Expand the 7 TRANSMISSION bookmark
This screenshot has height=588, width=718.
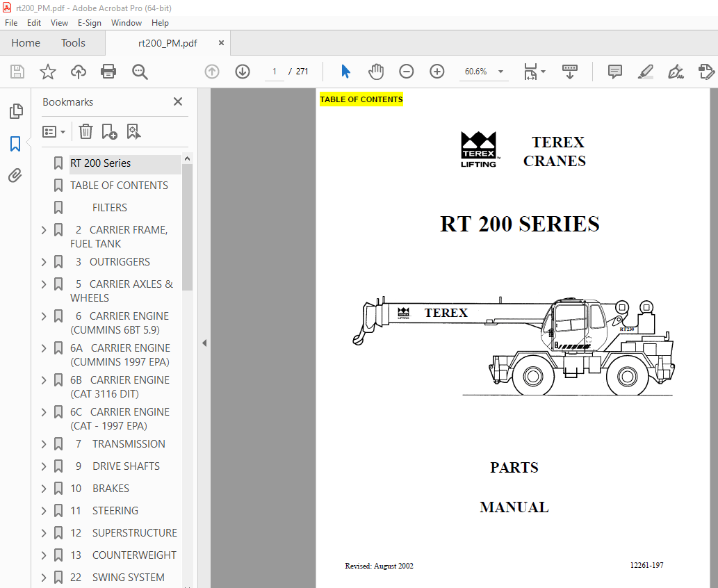click(43, 444)
